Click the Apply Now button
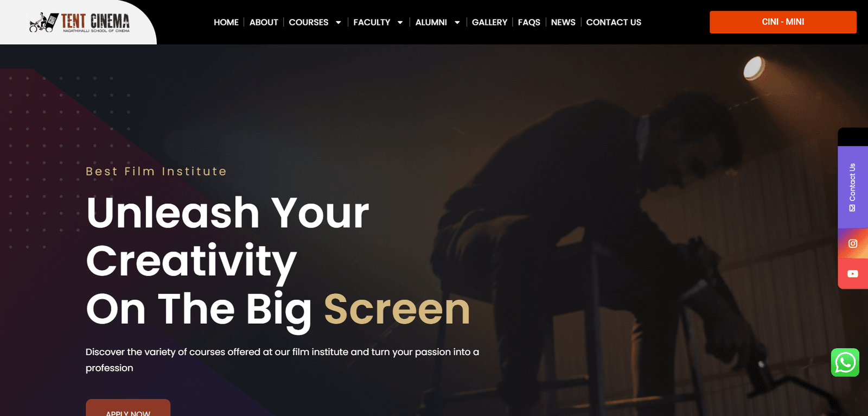Screen dimensions: 868x416 tap(128, 408)
